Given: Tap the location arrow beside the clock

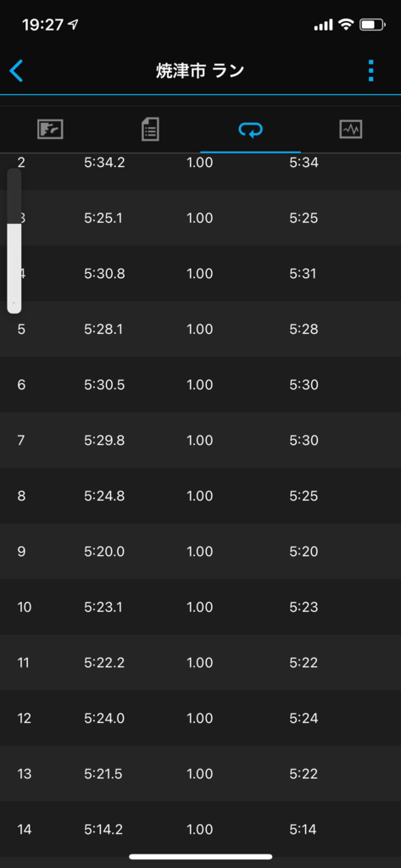Looking at the screenshot, I should click(x=73, y=25).
